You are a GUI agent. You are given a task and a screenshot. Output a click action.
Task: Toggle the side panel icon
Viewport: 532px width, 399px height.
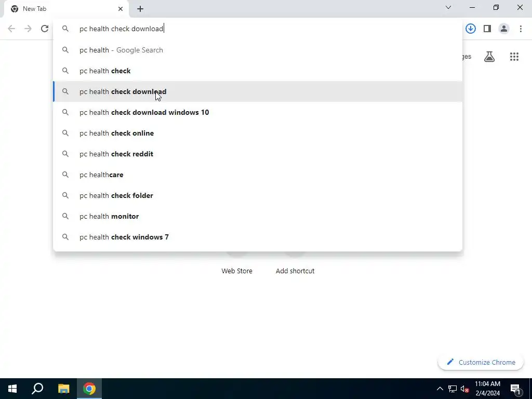tap(487, 29)
